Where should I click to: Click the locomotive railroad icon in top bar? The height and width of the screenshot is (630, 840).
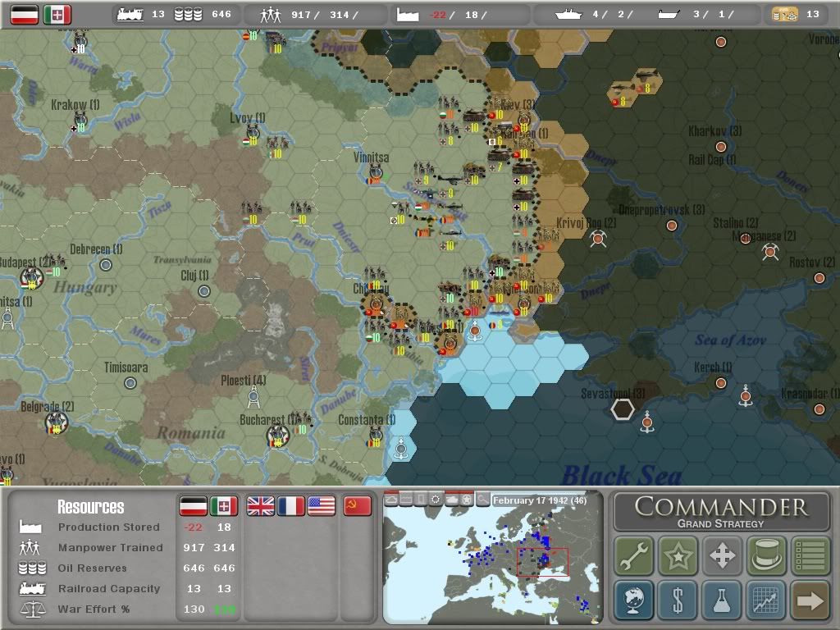click(x=130, y=15)
